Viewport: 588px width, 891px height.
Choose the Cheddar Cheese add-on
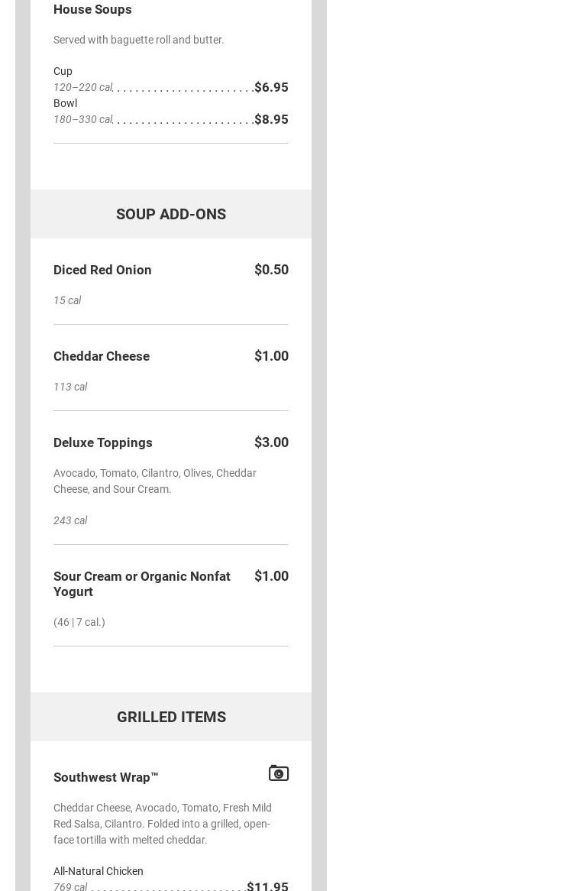pyautogui.click(x=102, y=356)
